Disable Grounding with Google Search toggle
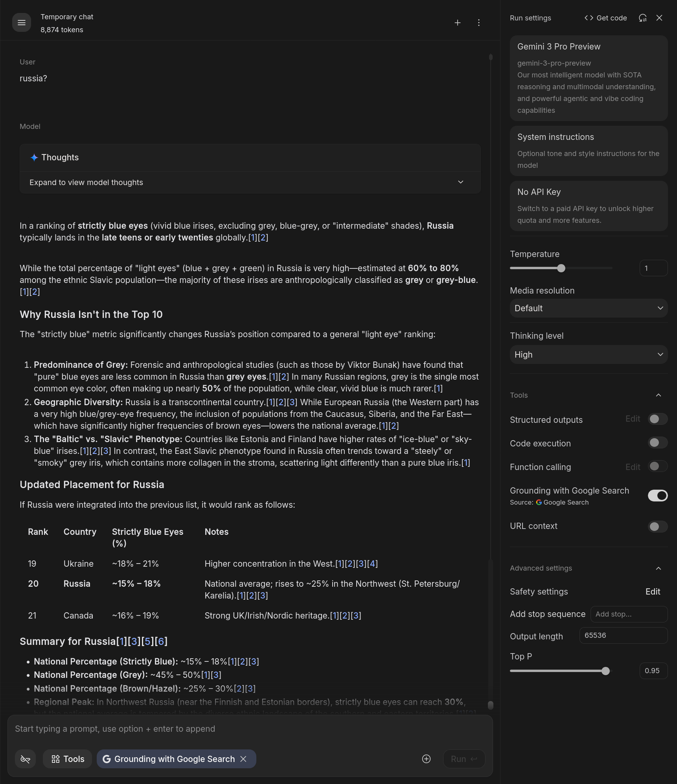Viewport: 677px width, 784px height. (658, 496)
